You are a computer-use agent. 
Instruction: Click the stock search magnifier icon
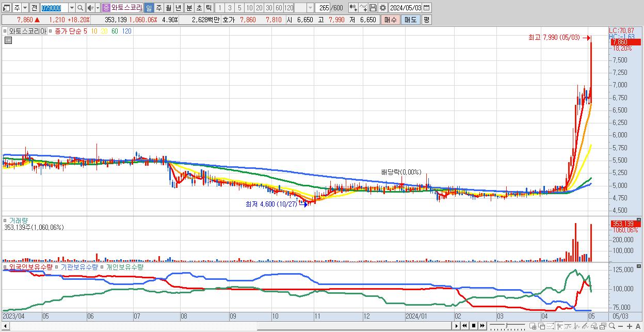click(80, 8)
